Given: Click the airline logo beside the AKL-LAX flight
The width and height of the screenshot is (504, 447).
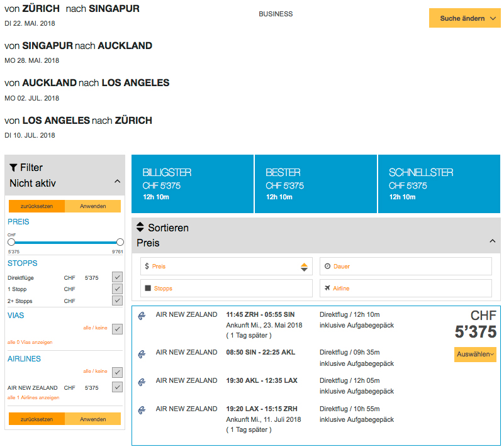Looking at the screenshot, I should (141, 382).
